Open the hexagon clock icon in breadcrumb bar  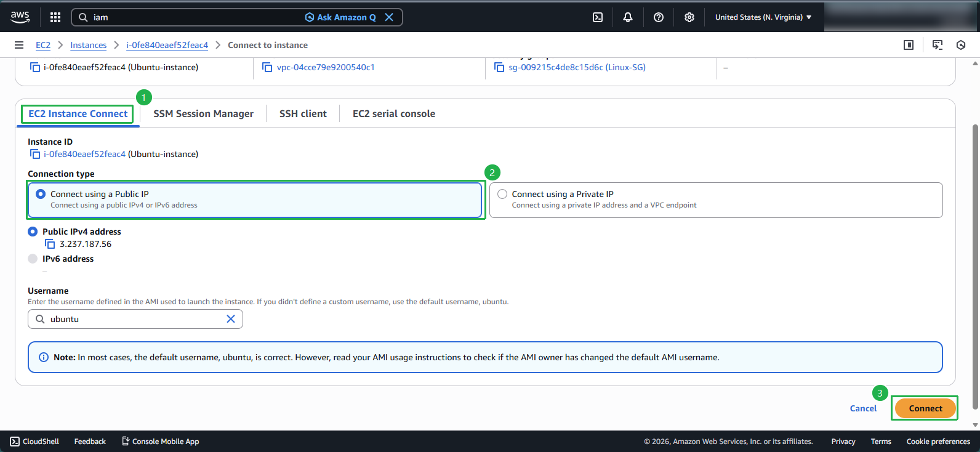coord(961,45)
